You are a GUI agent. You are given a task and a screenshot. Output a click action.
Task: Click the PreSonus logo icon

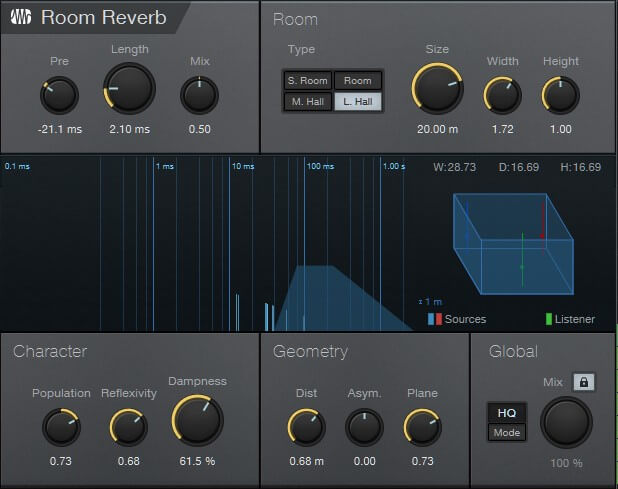pos(21,17)
